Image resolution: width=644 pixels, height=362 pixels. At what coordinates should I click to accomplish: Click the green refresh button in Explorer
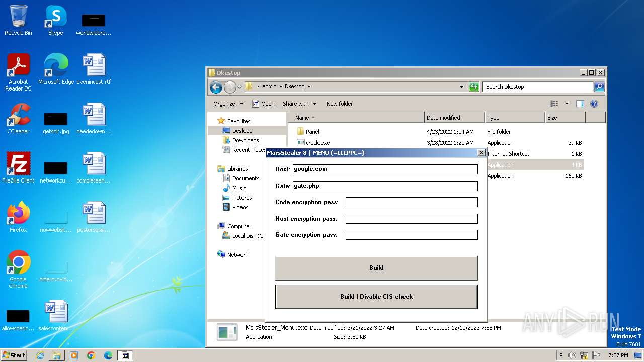(x=474, y=86)
